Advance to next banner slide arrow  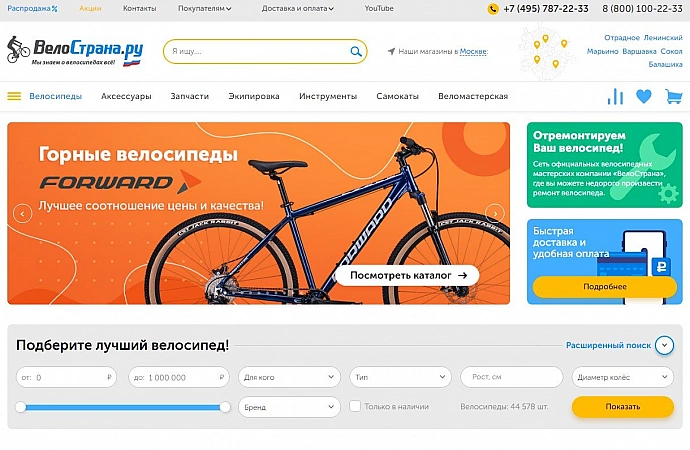[x=495, y=213]
